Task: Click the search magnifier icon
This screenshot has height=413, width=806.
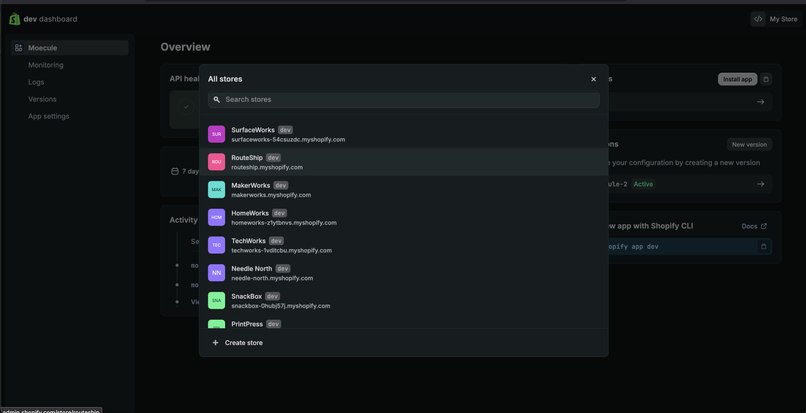Action: click(x=217, y=100)
